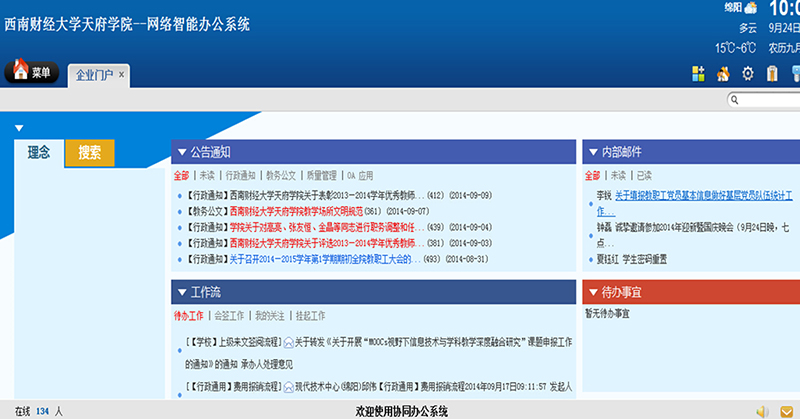800x419 pixels.
Task: Click the clipboard icon in top toolbar
Action: coord(771,73)
